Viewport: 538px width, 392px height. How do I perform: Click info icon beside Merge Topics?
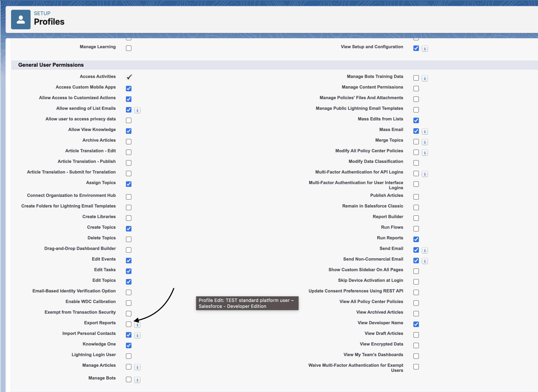click(425, 142)
